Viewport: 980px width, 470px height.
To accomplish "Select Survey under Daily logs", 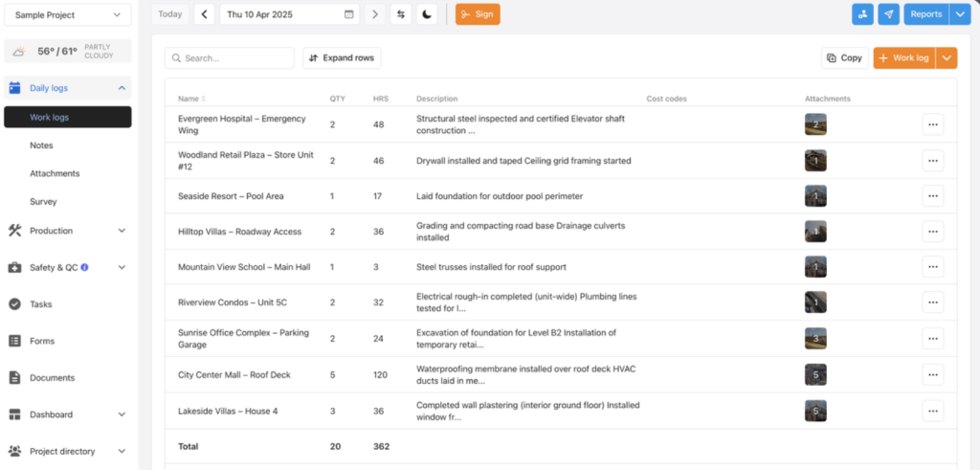I will point(43,202).
